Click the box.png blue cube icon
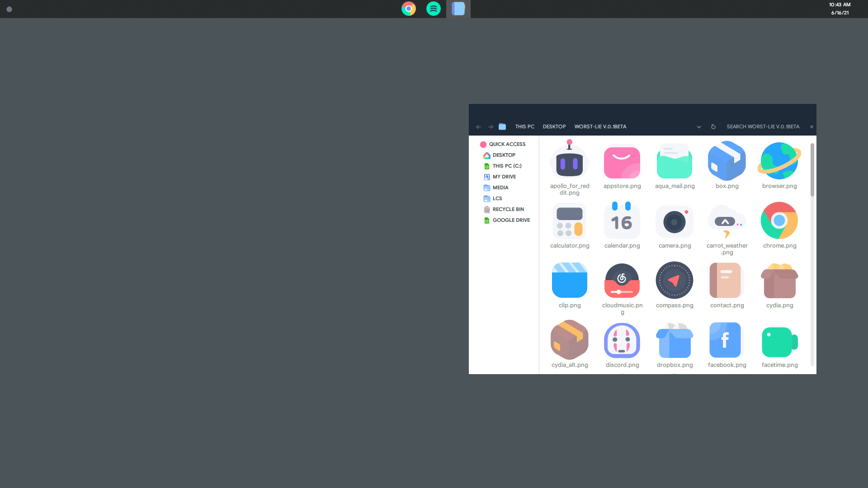Screen dimensions: 868x488 point(727,161)
